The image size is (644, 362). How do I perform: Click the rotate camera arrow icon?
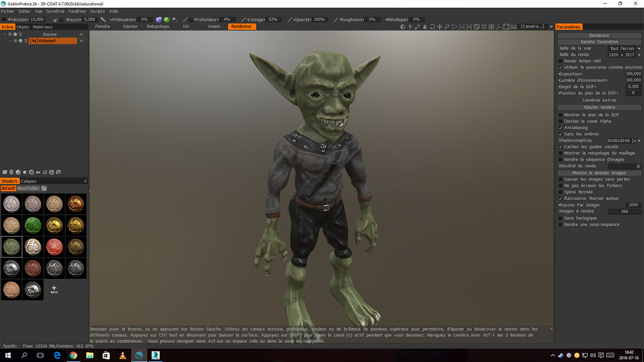(x=432, y=27)
